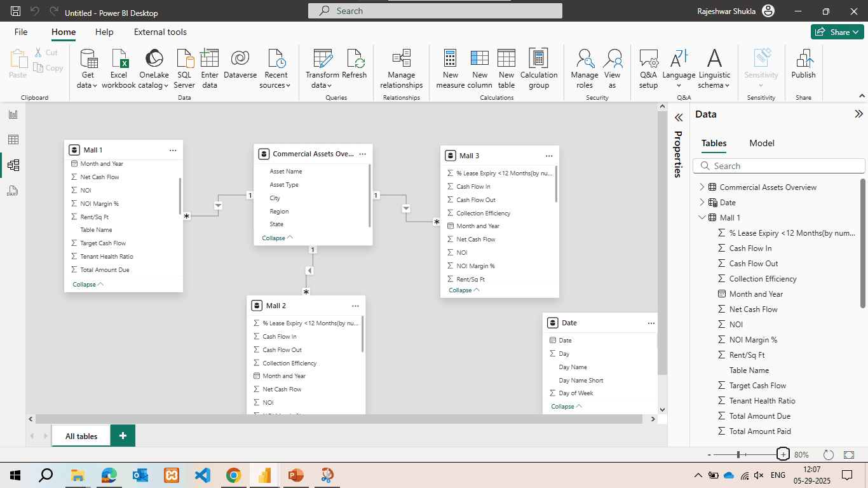Image resolution: width=868 pixels, height=488 pixels.
Task: Click the New table icon
Action: 506,59
